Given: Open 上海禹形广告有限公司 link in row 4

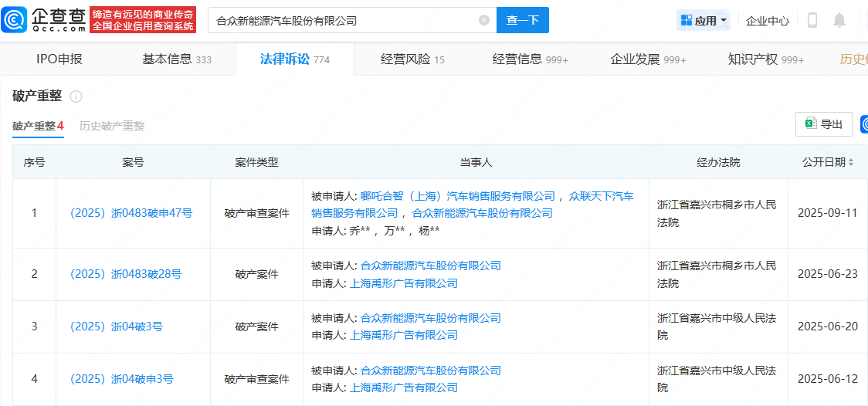Looking at the screenshot, I should 404,387.
